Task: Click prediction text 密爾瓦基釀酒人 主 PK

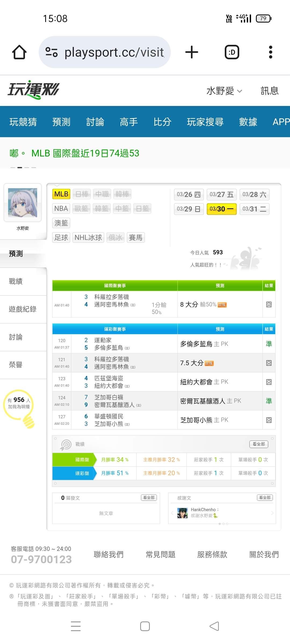Action: pos(211,401)
